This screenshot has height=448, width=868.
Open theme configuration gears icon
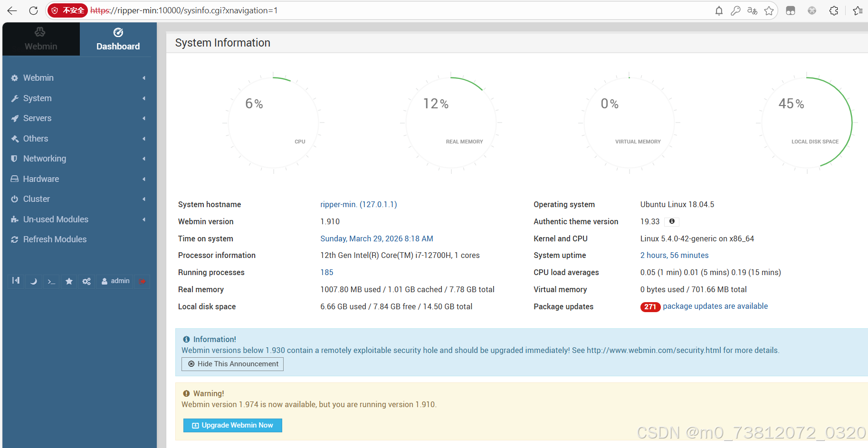[x=86, y=281]
